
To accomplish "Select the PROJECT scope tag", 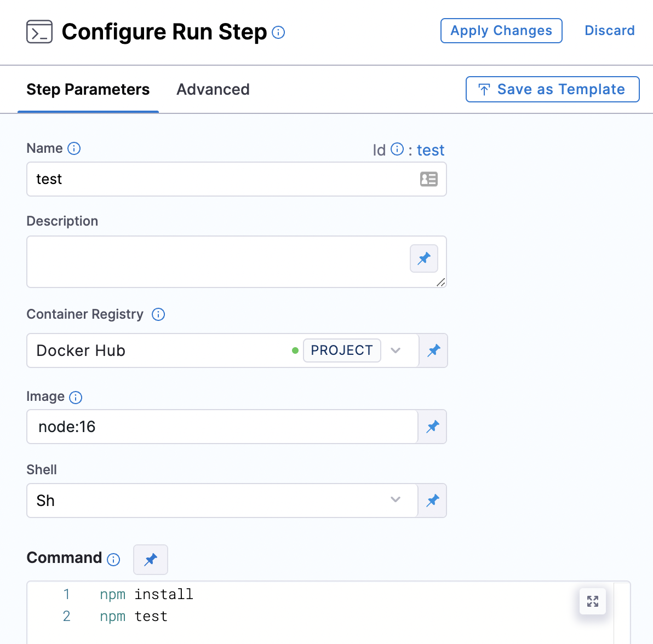I will coord(342,350).
